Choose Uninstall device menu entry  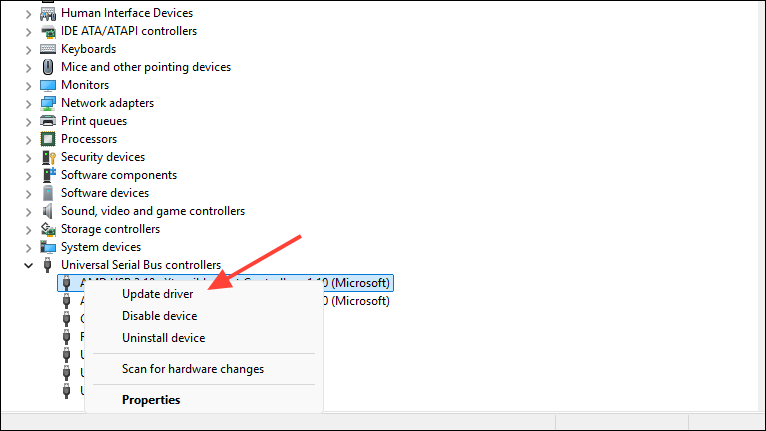[x=163, y=338]
